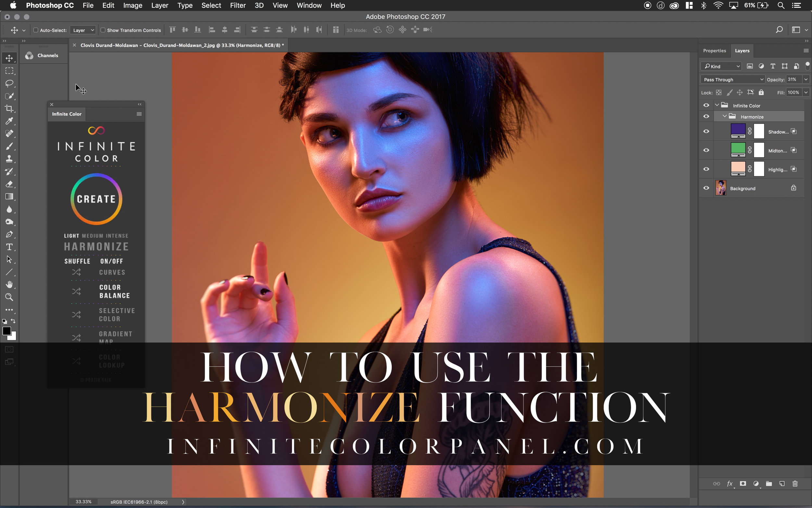Click the Create new group folder icon

pyautogui.click(x=769, y=484)
